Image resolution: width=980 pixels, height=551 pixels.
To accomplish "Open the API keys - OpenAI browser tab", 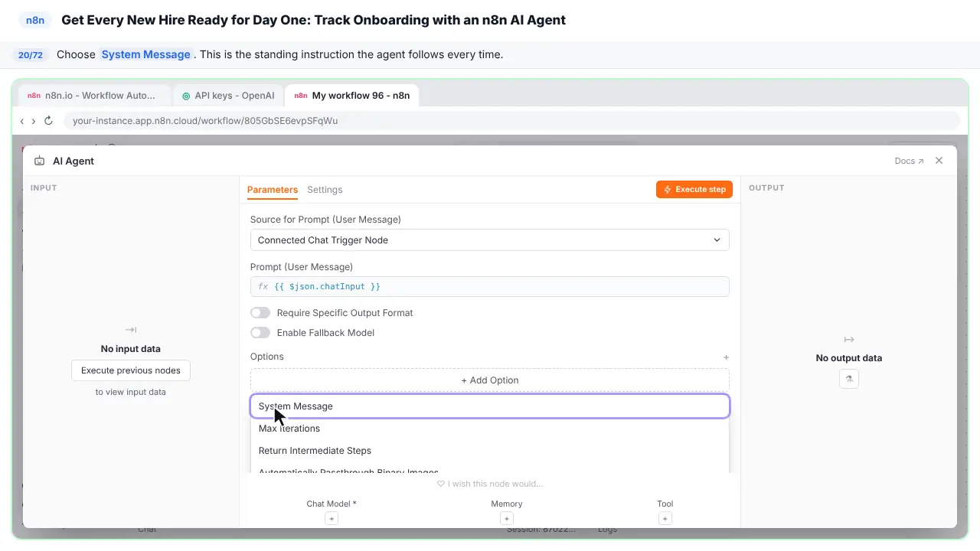I will [229, 96].
